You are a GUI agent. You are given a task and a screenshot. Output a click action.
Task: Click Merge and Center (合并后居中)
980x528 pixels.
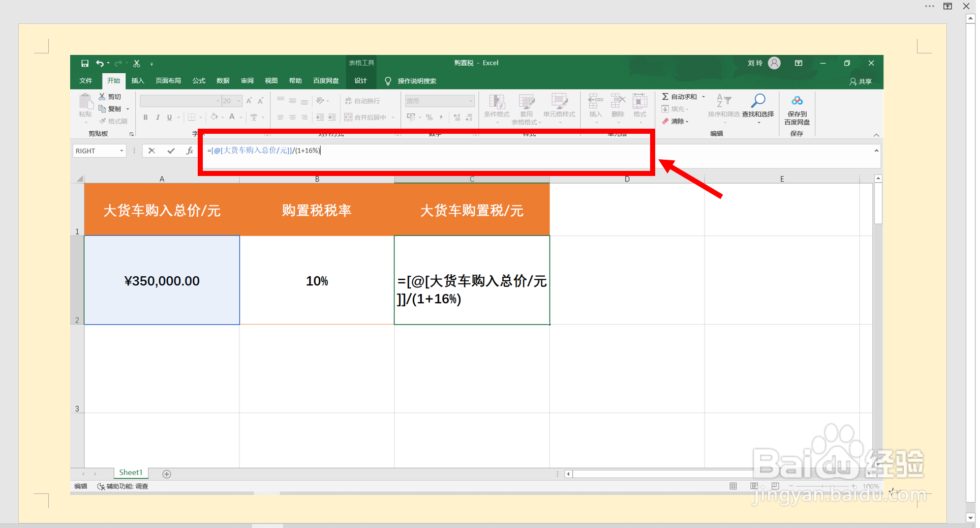click(x=366, y=117)
